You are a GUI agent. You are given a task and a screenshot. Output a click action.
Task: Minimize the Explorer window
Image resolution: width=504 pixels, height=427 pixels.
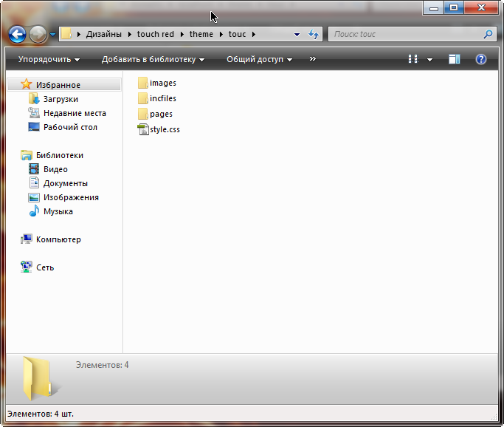(x=434, y=7)
